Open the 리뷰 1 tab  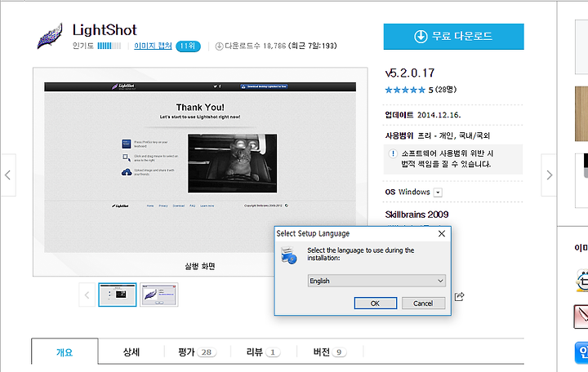click(263, 352)
